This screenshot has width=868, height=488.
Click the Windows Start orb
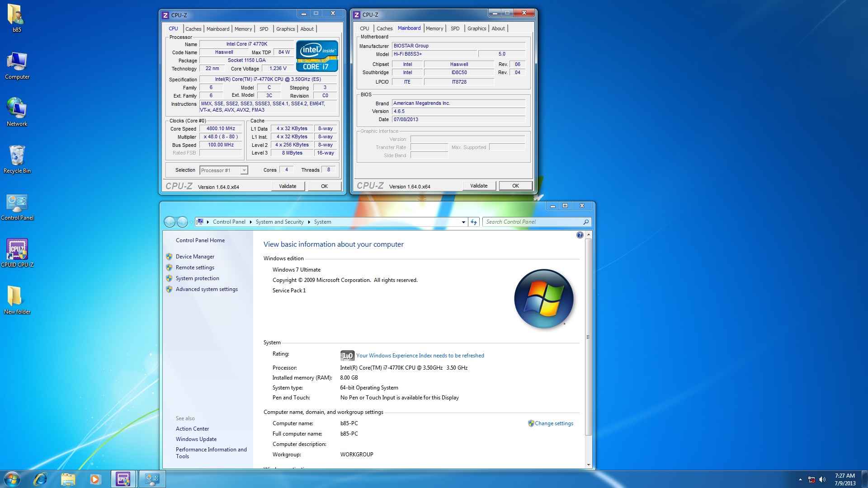pos(12,479)
